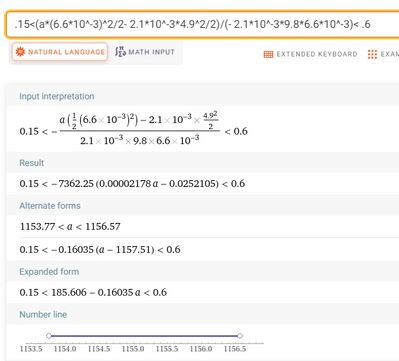Screen dimensions: 399x361
Task: Click the 1155.0 tick label on number line
Action: (133, 349)
